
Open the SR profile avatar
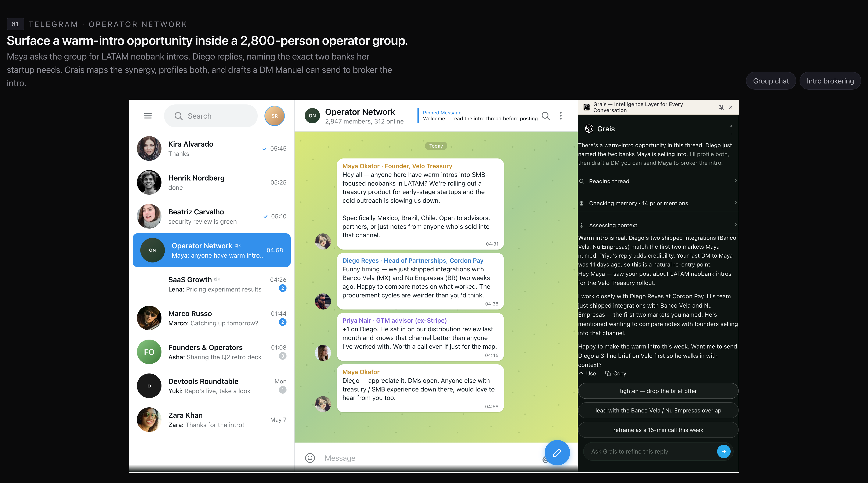(x=274, y=116)
